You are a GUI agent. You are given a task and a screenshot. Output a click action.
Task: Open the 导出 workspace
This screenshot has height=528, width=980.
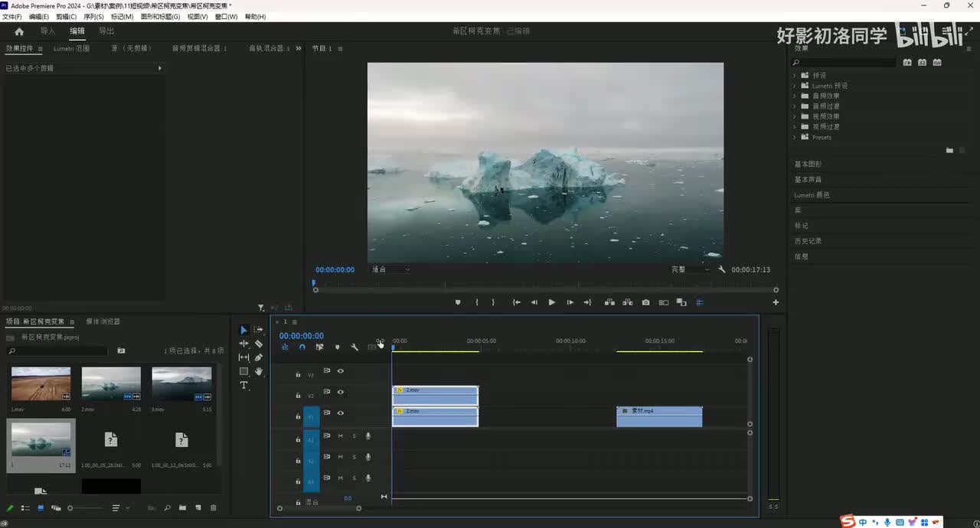[x=106, y=31]
